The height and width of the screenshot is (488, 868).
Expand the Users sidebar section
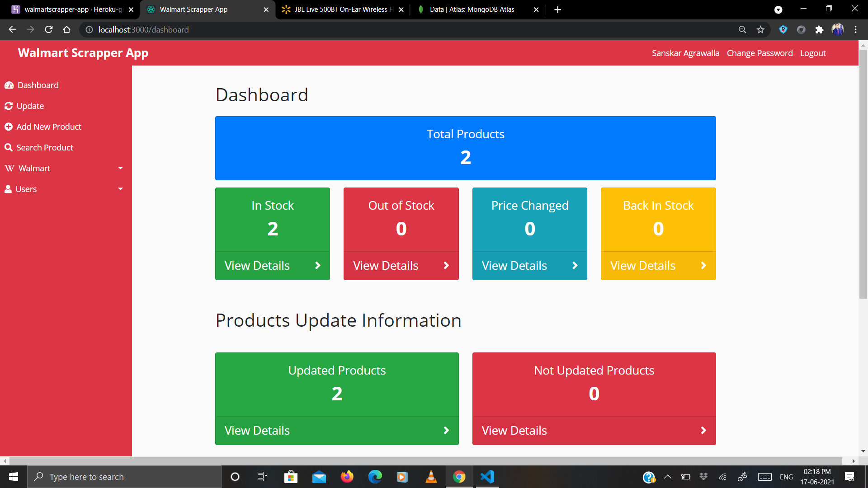click(120, 189)
